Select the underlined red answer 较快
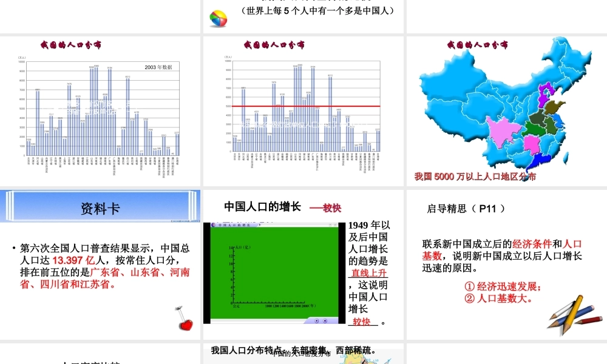The height and width of the screenshot is (364, 607). 362,322
